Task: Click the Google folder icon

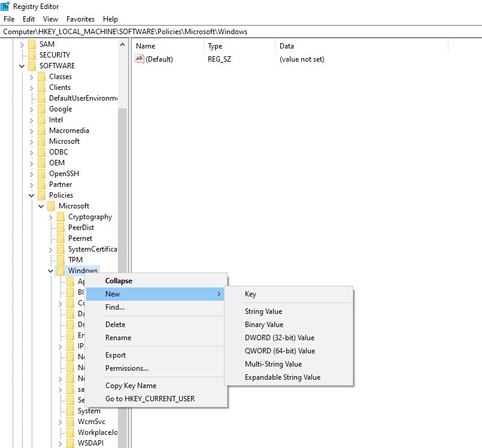Action: [x=41, y=109]
